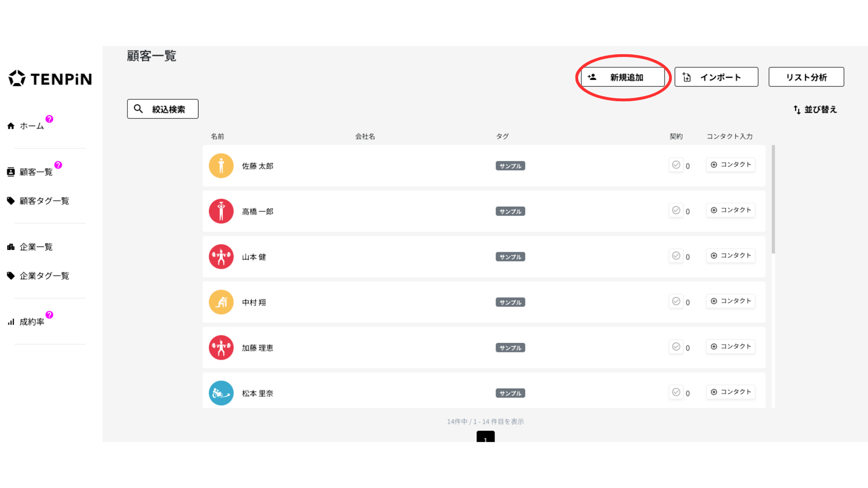
Task: Add a コンタクト for 高橋 一郎
Action: [x=731, y=210]
